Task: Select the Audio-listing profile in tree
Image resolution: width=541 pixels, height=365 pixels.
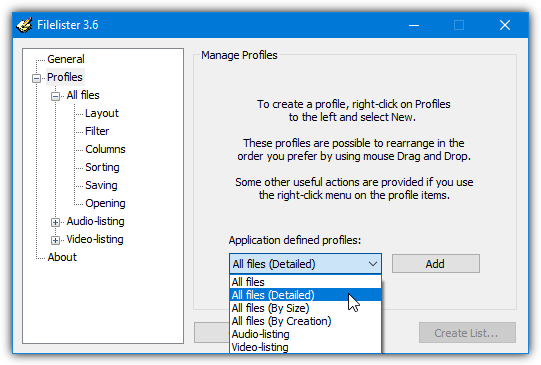Action: click(95, 221)
